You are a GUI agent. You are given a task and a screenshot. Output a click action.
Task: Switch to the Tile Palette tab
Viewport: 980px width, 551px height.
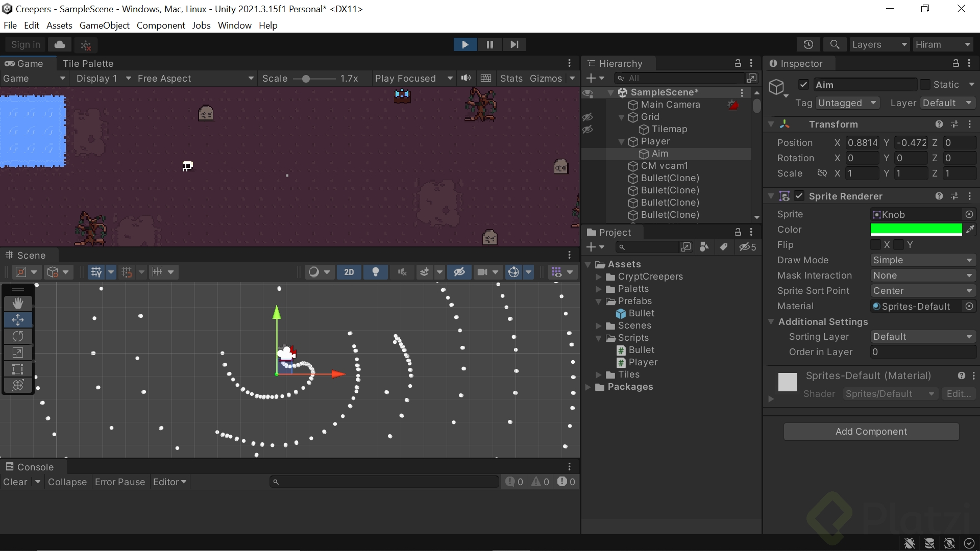[88, 63]
